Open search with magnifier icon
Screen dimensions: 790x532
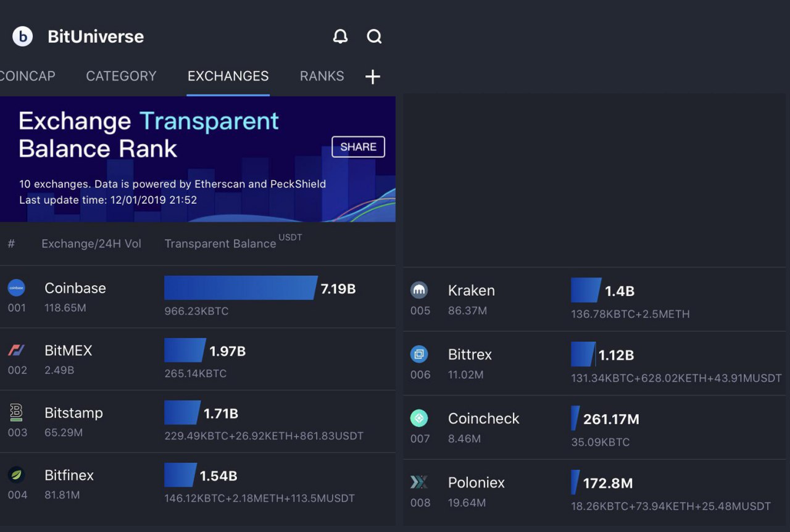(375, 36)
